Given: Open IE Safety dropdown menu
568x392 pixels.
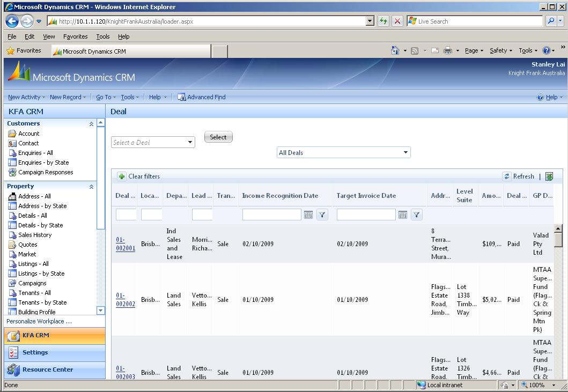Looking at the screenshot, I should click(501, 51).
